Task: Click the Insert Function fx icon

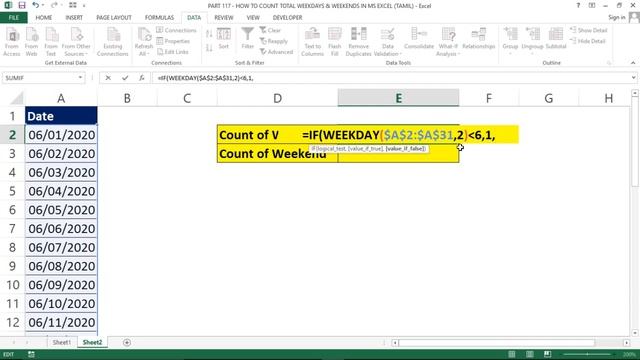Action: [x=142, y=78]
